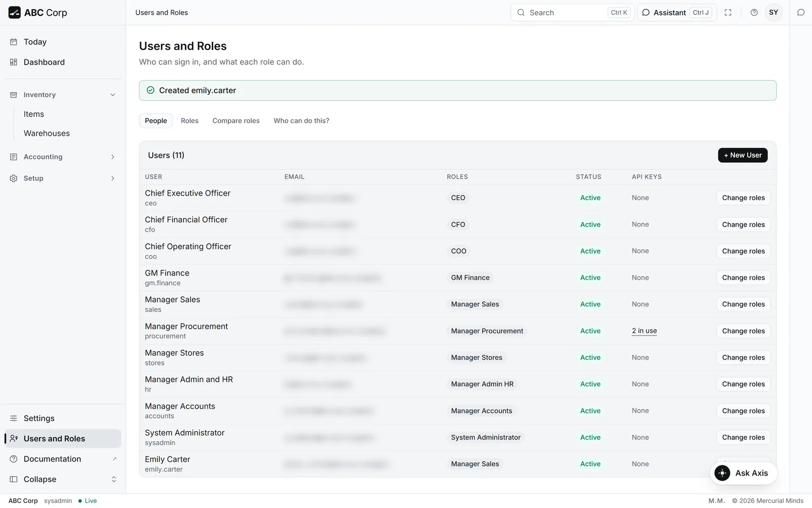Click the Manager Admin HR role badge
Screen dimensions: 812x508
pos(482,385)
